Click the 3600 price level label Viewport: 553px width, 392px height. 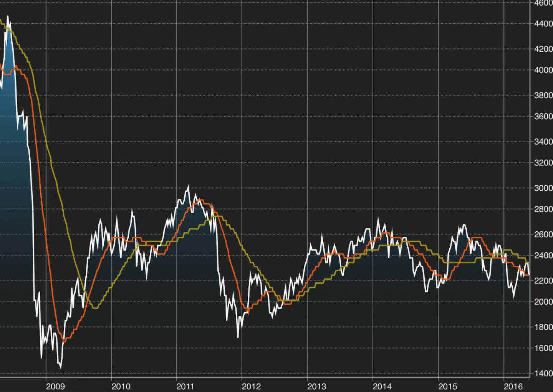coord(543,117)
